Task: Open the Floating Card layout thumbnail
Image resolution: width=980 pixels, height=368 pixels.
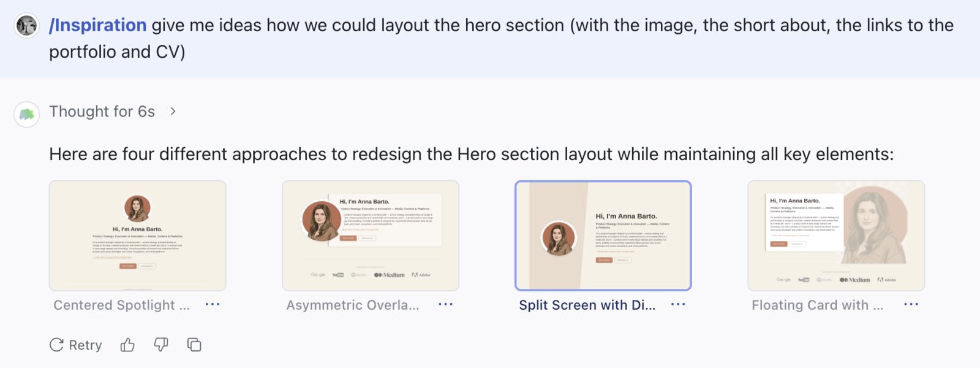Action: point(836,236)
